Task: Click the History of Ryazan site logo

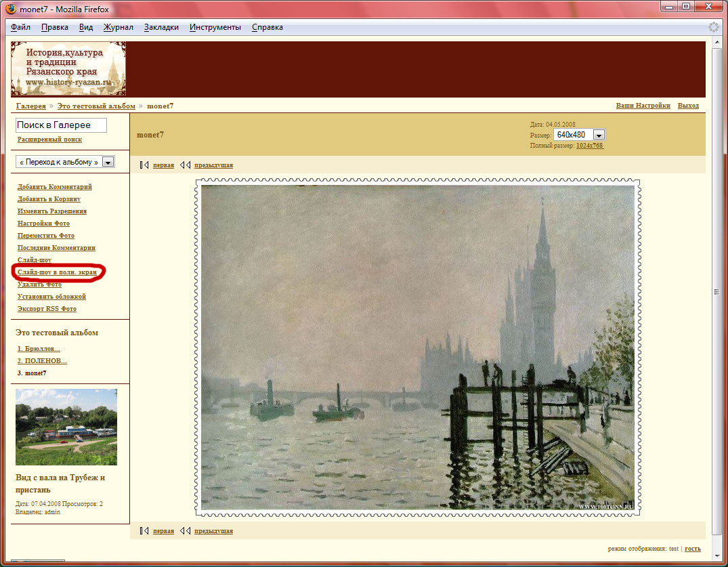Action: tap(68, 68)
